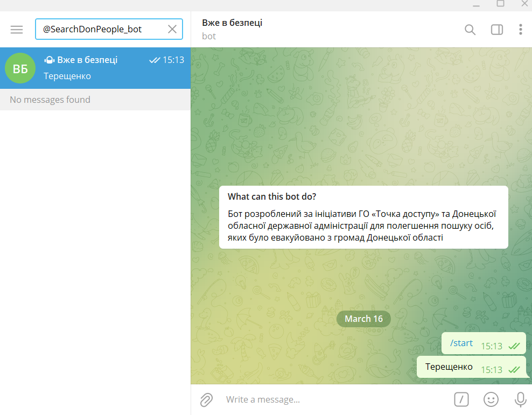The height and width of the screenshot is (415, 532).
Task: Click the 15:13 time in chat list
Action: tap(173, 60)
